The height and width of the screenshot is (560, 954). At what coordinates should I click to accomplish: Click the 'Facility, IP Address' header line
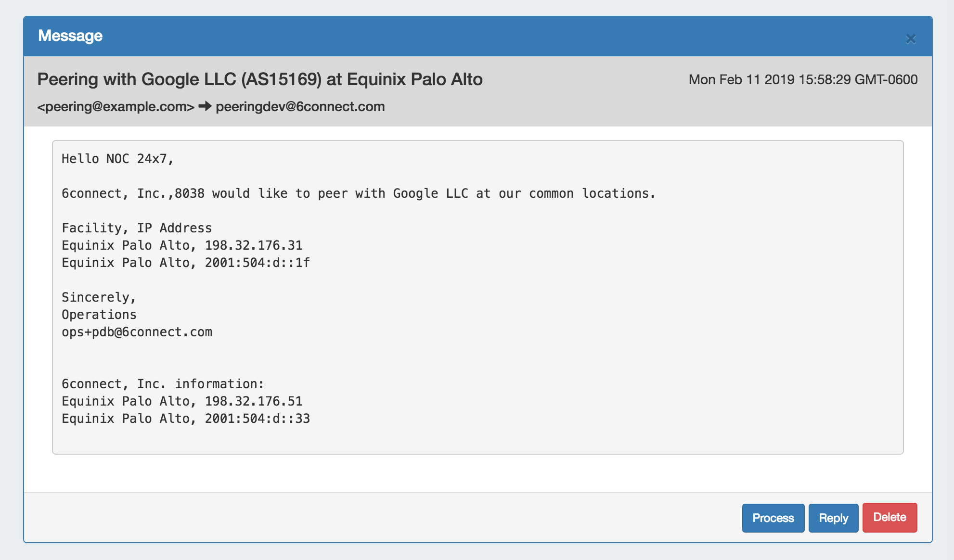click(137, 228)
